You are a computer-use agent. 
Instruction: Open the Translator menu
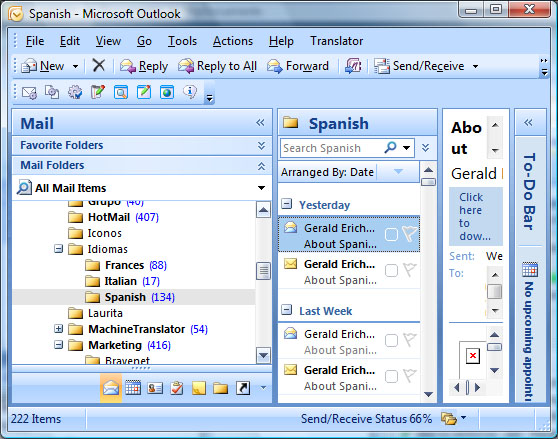coord(336,41)
